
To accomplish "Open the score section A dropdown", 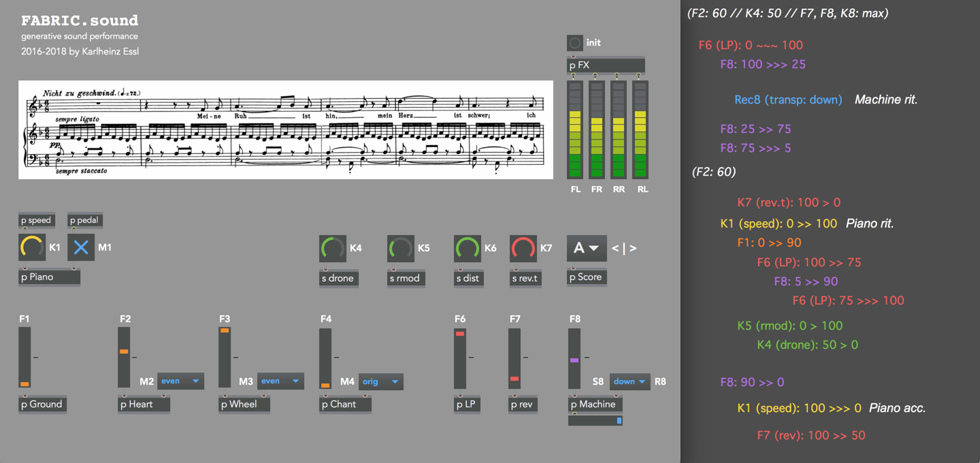I will coord(586,249).
